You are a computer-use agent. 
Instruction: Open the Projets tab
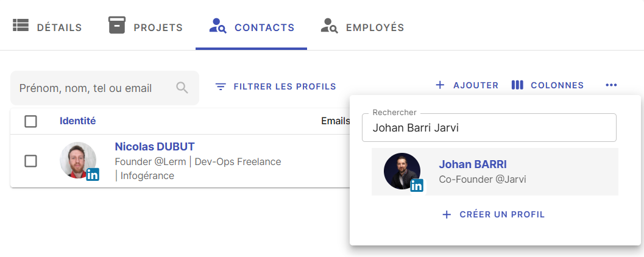[x=146, y=27]
